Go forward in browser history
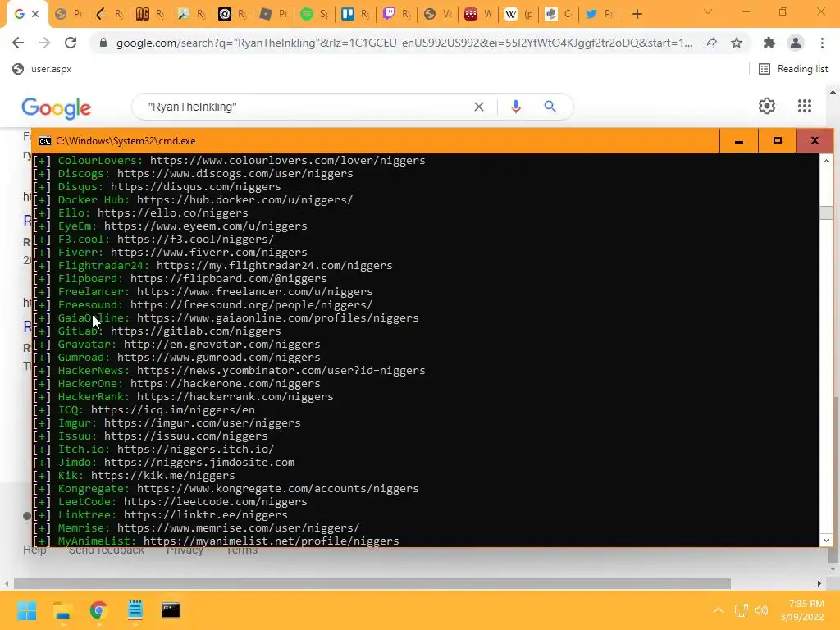840x630 pixels. (x=44, y=43)
